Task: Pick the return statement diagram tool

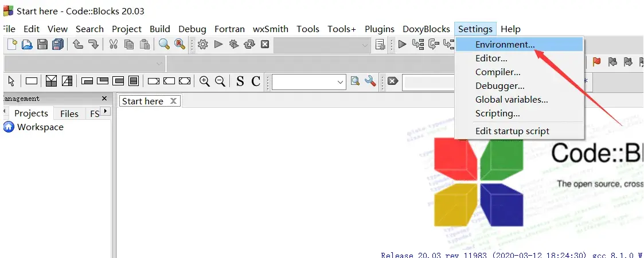Action: (154, 81)
